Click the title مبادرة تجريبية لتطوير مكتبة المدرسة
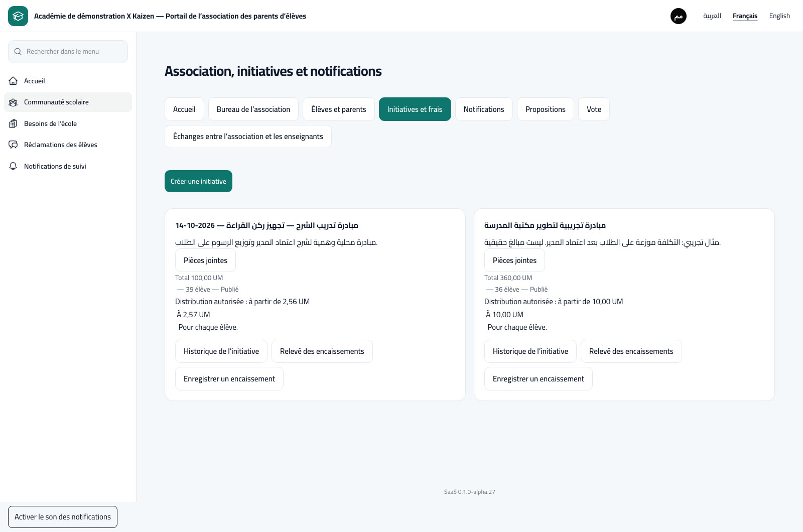Viewport: 803px width, 532px height. point(545,225)
